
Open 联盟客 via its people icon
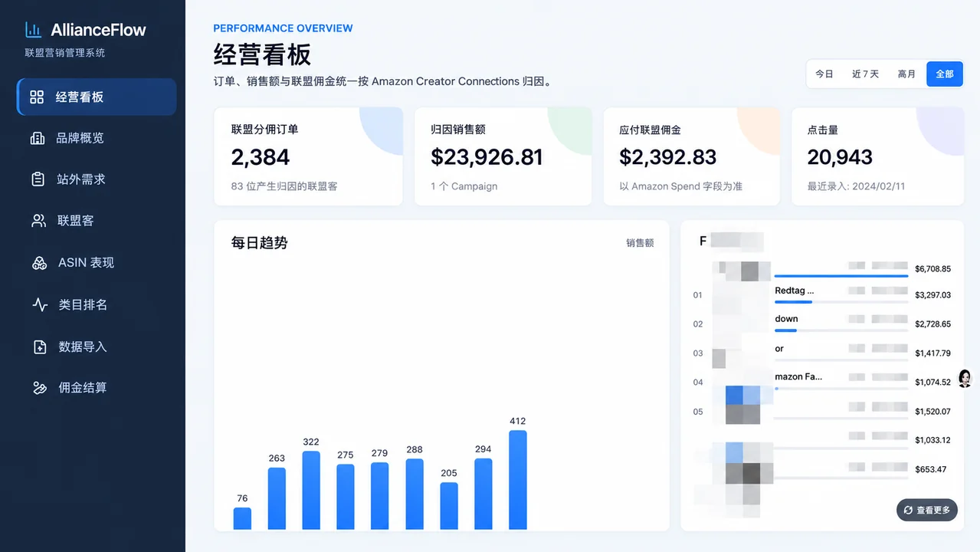coord(38,221)
